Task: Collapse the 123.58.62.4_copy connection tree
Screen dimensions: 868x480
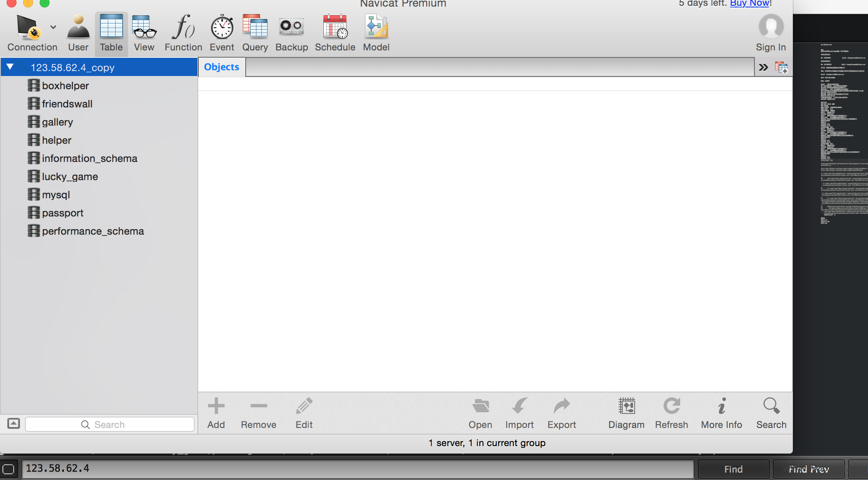Action: pyautogui.click(x=10, y=67)
